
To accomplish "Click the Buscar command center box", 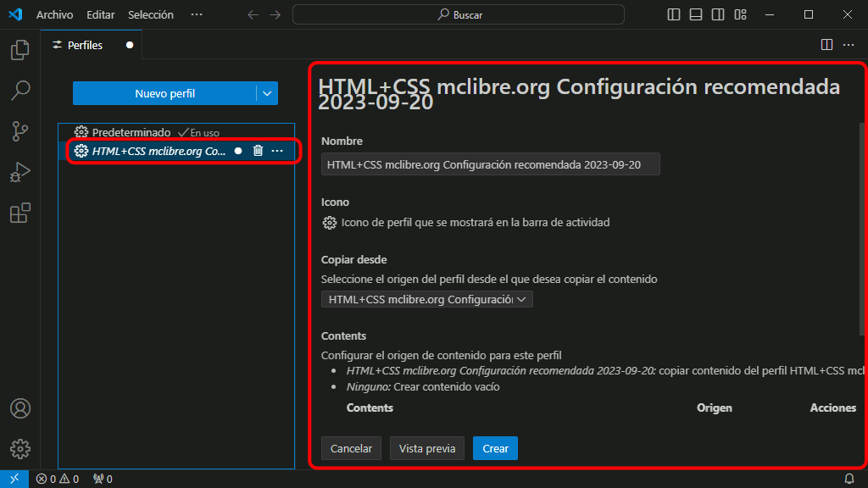I will click(x=459, y=15).
